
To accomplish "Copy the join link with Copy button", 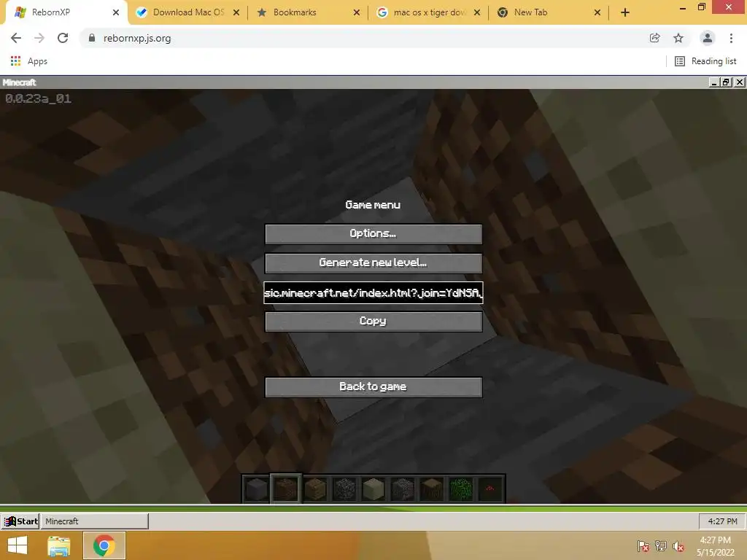I will pyautogui.click(x=373, y=322).
